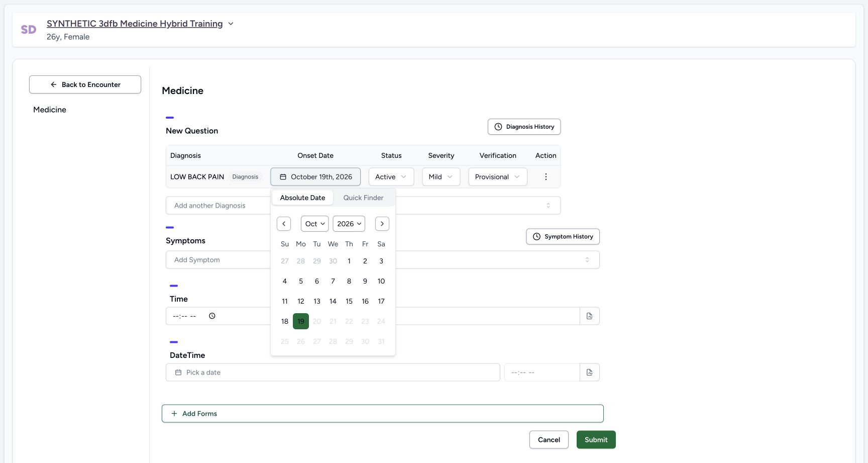Open Diagnosis History
868x463 pixels.
[524, 127]
